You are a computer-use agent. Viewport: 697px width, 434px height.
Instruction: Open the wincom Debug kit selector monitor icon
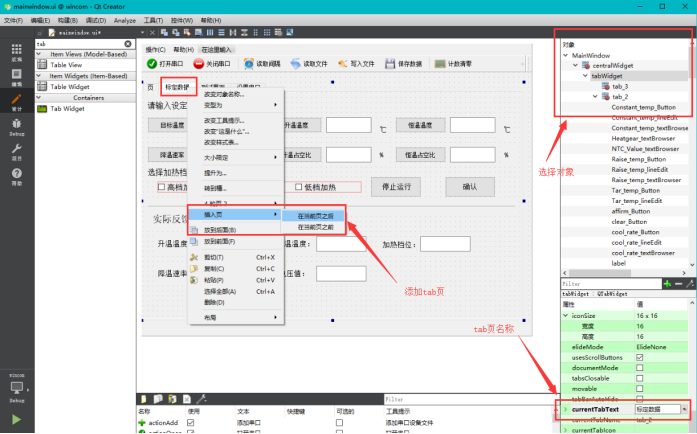16,388
